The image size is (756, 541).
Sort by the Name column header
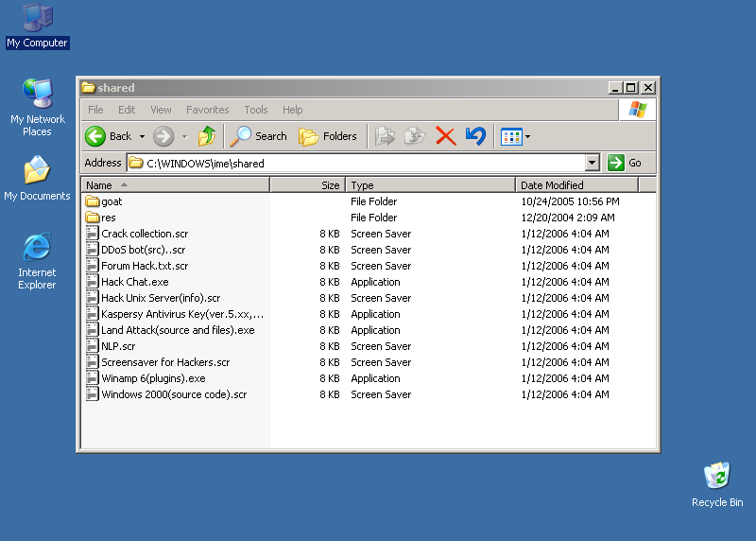[175, 184]
